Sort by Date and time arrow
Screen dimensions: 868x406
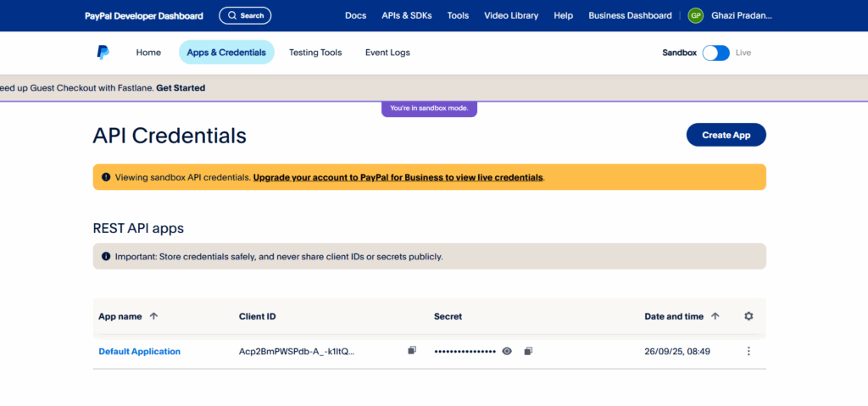point(715,316)
